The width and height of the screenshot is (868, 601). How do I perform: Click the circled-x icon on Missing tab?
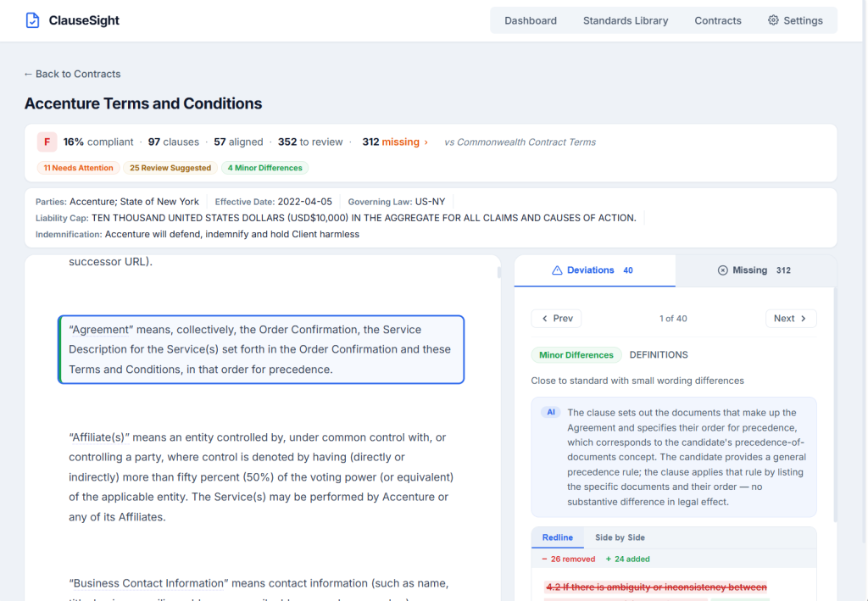723,270
